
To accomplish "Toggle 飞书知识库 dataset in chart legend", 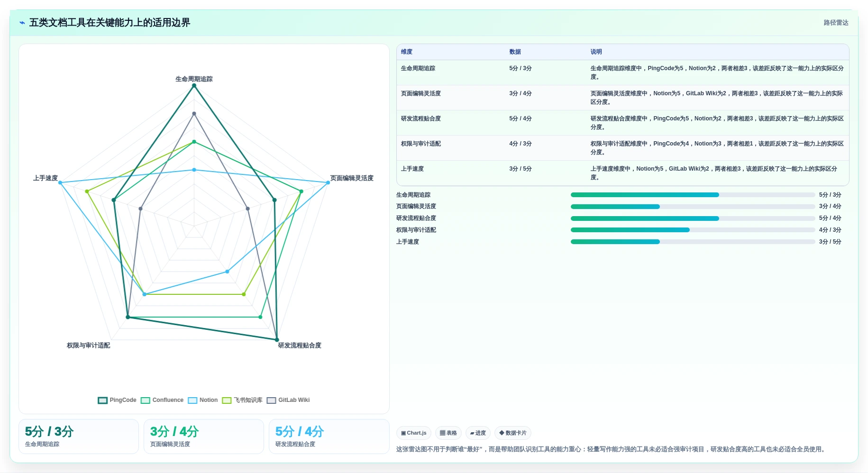I will tap(242, 400).
